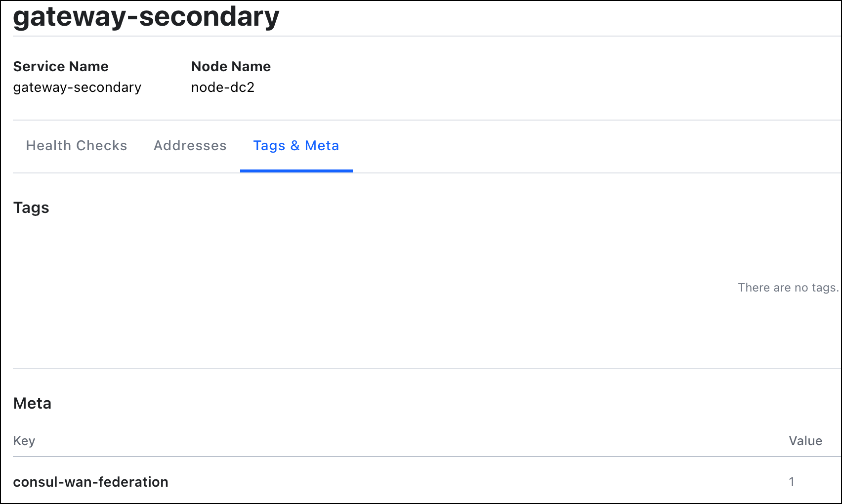Click the divider line under the page title
The width and height of the screenshot is (842, 504).
[425, 36]
